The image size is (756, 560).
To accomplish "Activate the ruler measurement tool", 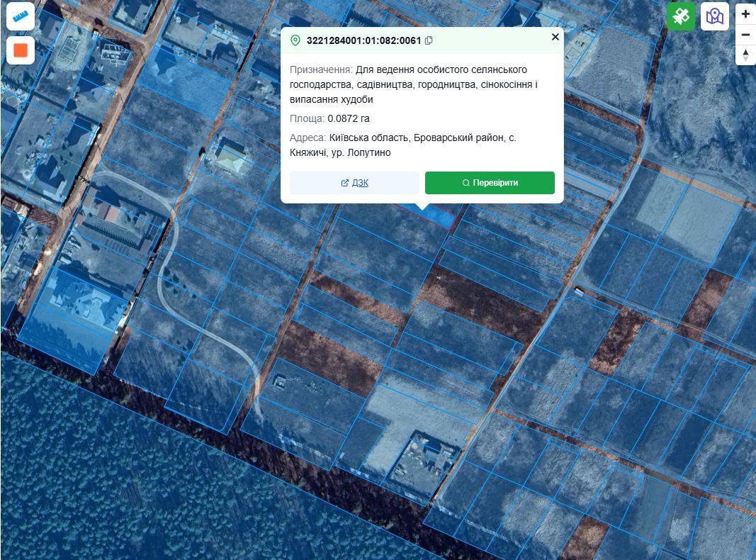I will (x=21, y=16).
